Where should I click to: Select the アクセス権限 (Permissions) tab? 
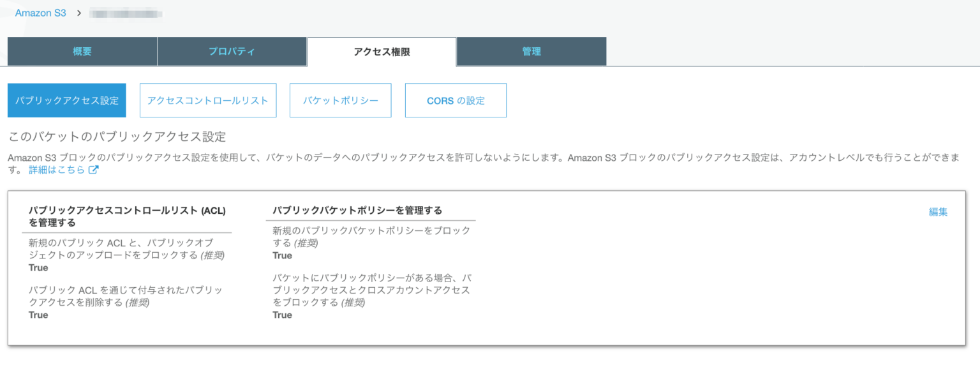[x=382, y=51]
